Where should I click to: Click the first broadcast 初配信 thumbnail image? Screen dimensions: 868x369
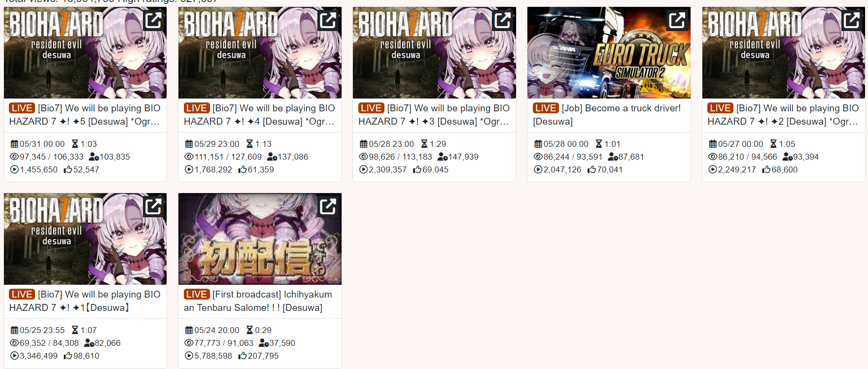coord(260,239)
